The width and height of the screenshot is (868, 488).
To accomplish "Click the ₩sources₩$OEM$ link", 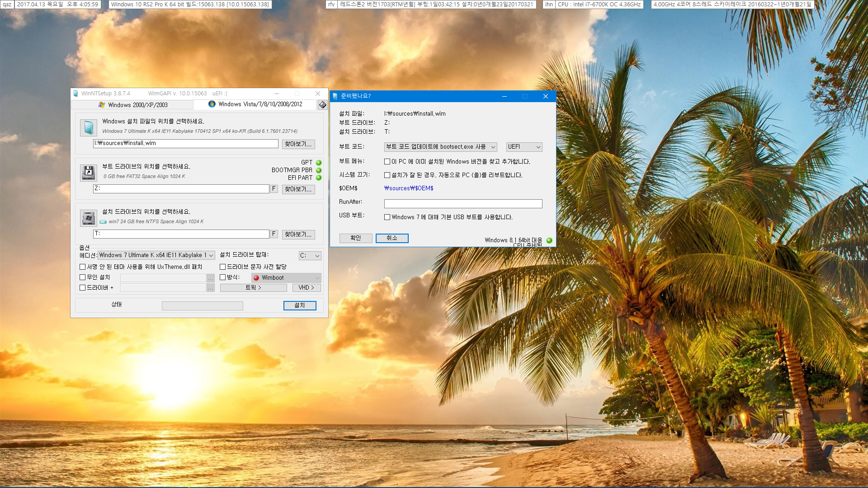I will coord(409,188).
